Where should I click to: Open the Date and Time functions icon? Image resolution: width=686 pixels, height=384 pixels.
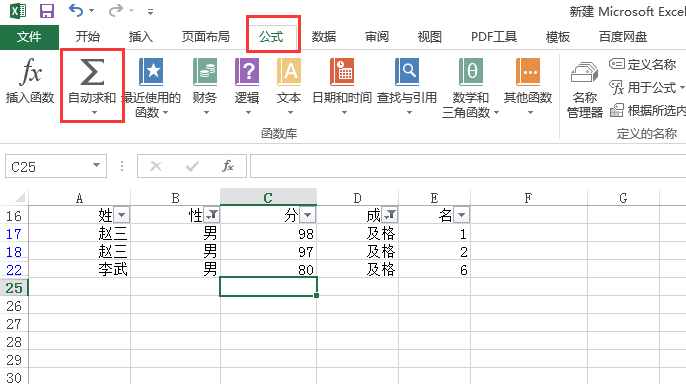pos(342,72)
